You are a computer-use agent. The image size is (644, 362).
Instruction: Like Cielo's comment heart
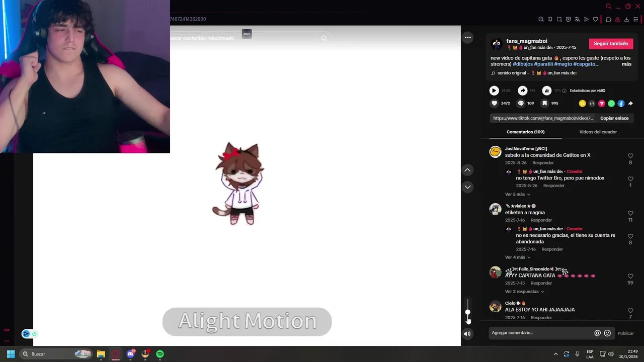click(630, 311)
